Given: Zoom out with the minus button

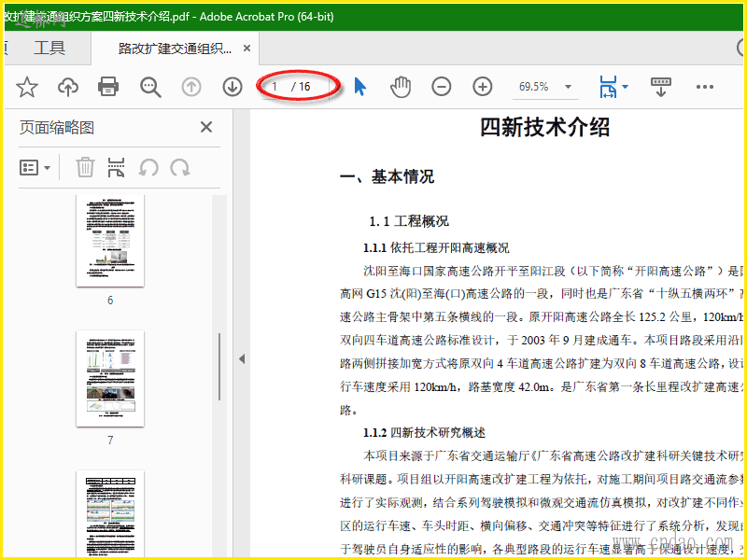Looking at the screenshot, I should 442,87.
